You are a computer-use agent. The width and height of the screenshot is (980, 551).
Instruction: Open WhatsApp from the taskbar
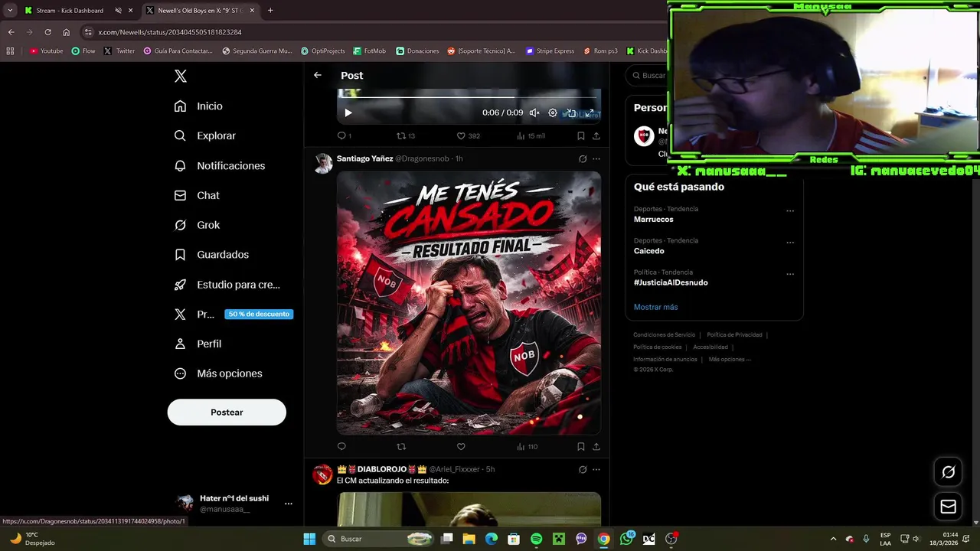[x=626, y=539]
